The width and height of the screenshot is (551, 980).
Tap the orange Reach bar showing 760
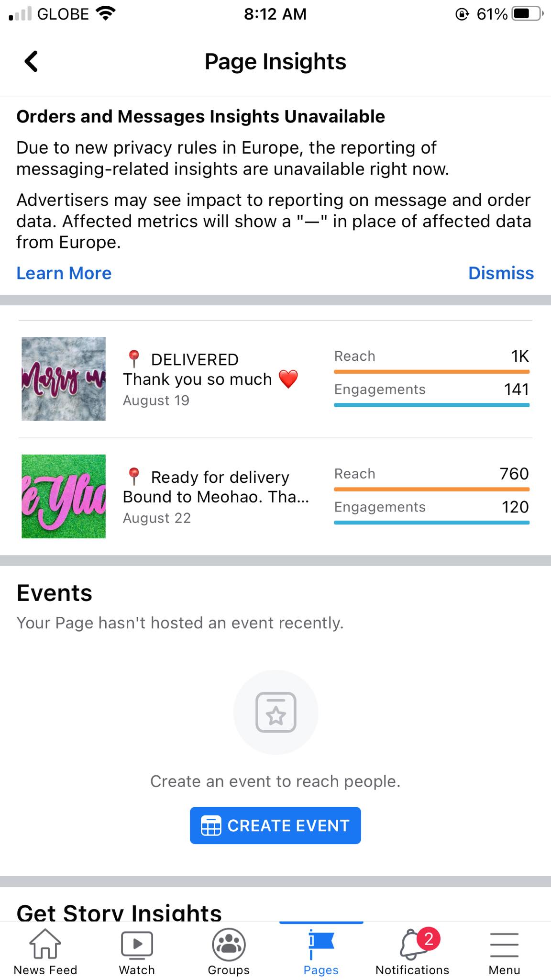(x=431, y=489)
